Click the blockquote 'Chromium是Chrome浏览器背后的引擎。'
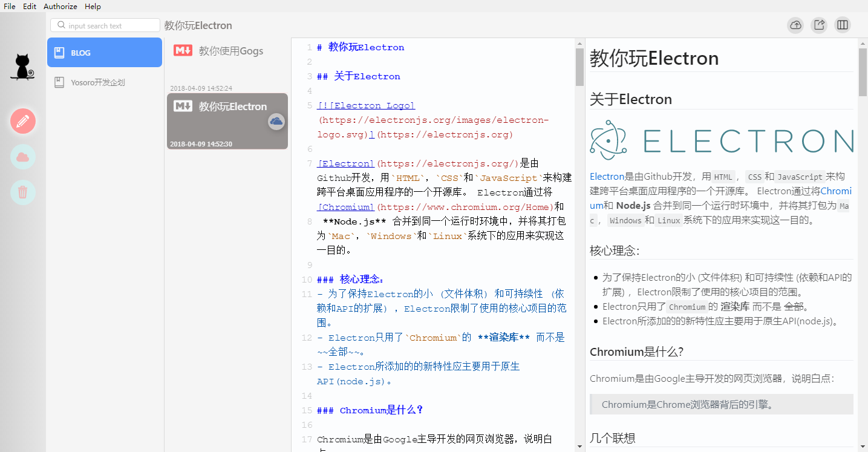This screenshot has height=452, width=868. 722,404
